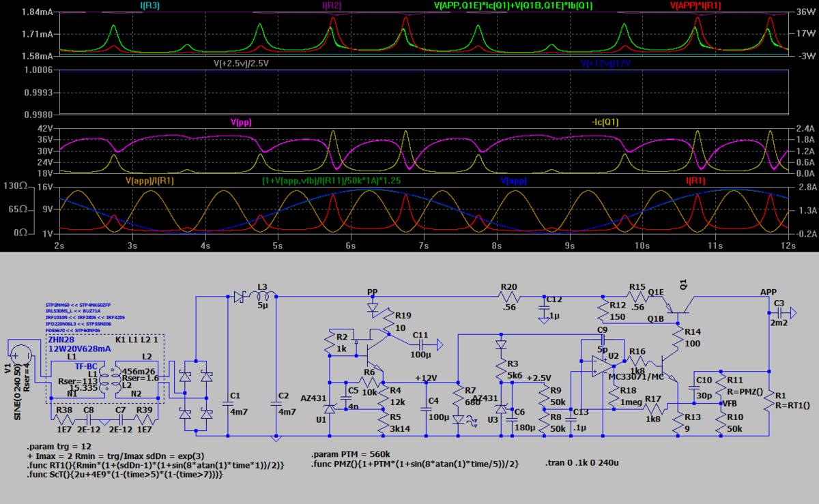
Task: Click the L3 inductor symbol
Action: pos(264,297)
